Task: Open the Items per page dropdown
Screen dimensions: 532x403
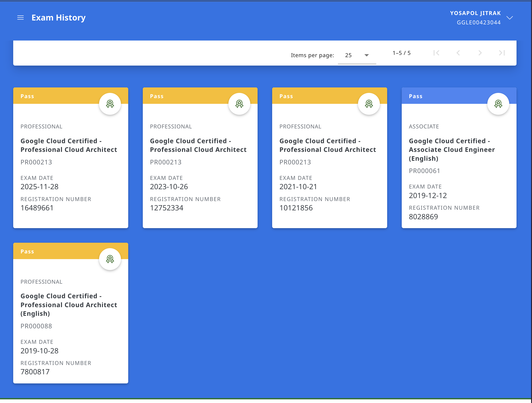Action: pos(357,55)
